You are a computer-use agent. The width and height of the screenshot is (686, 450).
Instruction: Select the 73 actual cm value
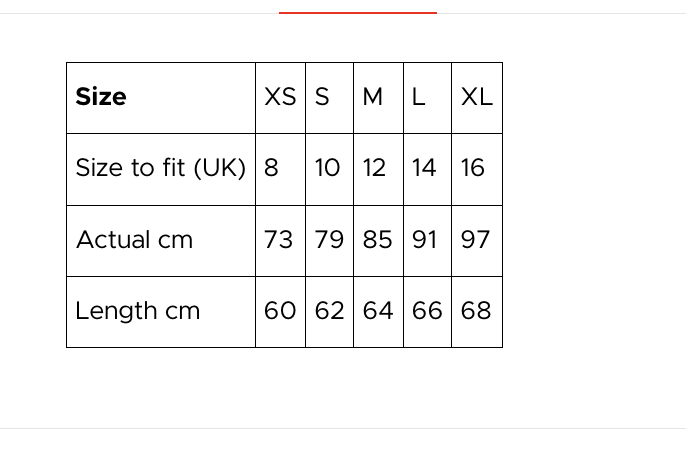[278, 240]
